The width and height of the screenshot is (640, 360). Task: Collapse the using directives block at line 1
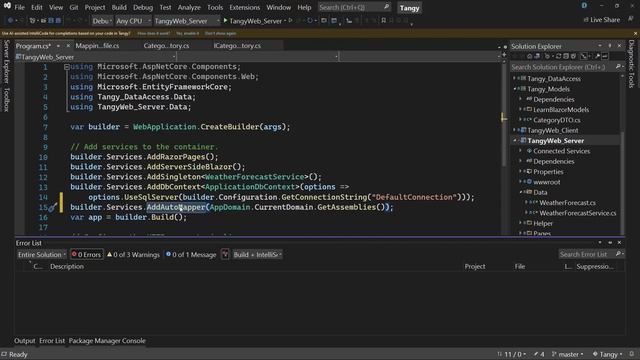pos(67,67)
